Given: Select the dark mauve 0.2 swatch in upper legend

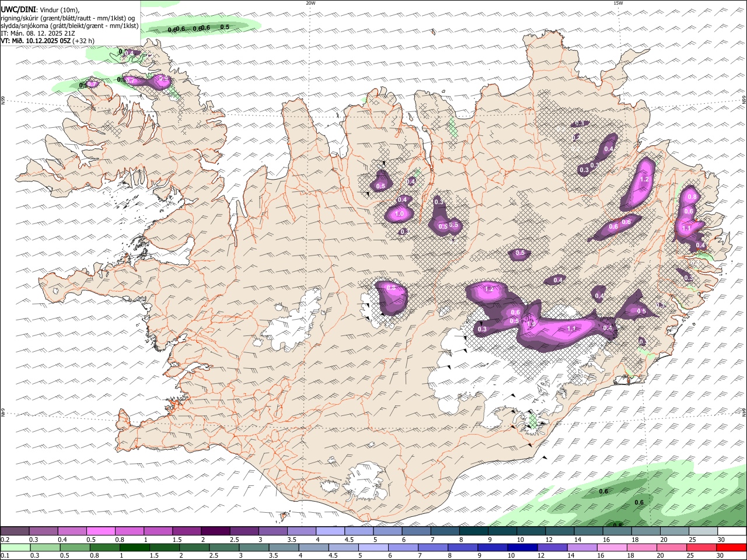Looking at the screenshot, I should 15,531.
